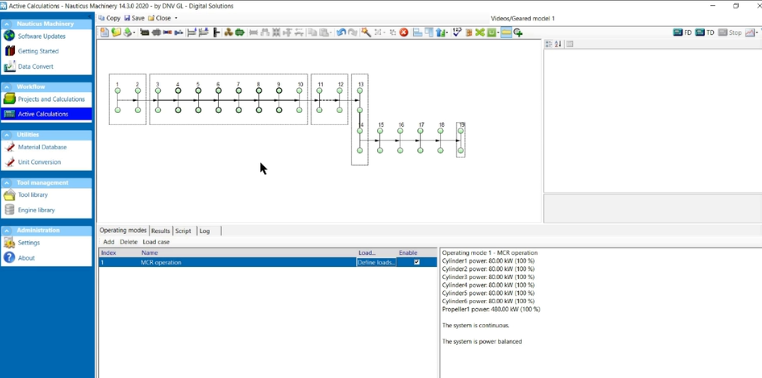Click the green zoom plus icon

tap(518, 33)
